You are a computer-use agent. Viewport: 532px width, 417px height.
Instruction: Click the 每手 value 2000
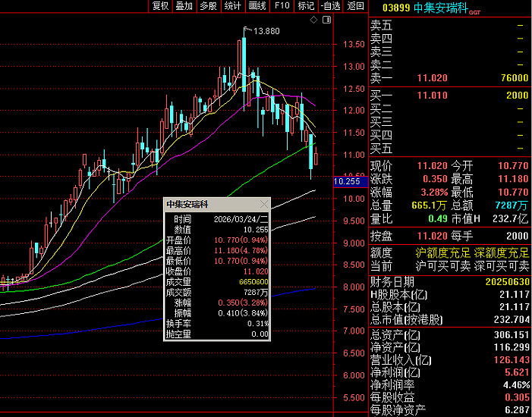coord(518,236)
